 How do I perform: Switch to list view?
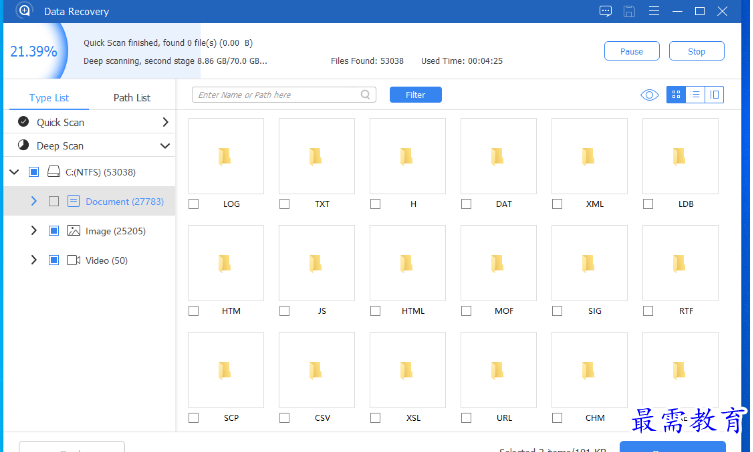tap(695, 95)
